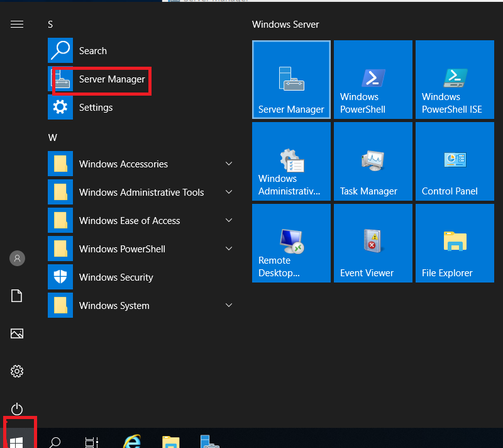Click the 'W' letter group header
The width and height of the screenshot is (503, 448).
pos(53,138)
